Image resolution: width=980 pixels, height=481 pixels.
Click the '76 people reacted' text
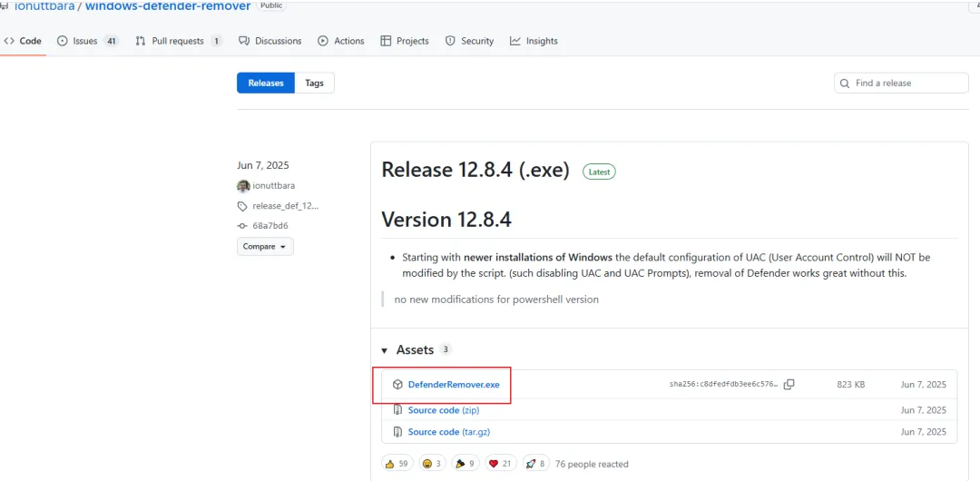592,464
